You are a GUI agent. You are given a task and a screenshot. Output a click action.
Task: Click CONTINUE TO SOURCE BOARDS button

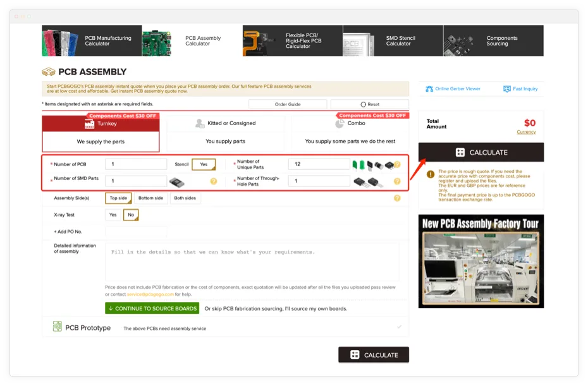[152, 308]
